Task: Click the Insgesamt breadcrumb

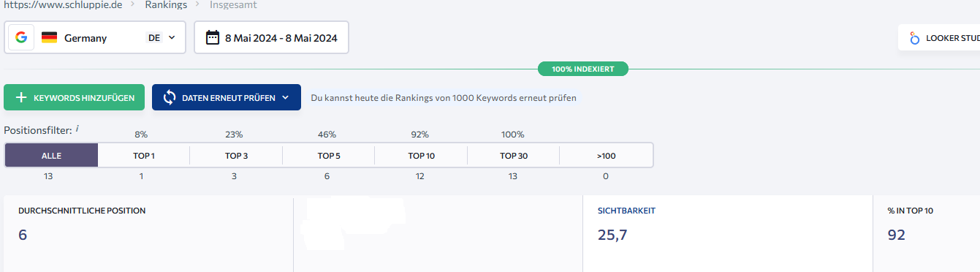Action: tap(233, 5)
